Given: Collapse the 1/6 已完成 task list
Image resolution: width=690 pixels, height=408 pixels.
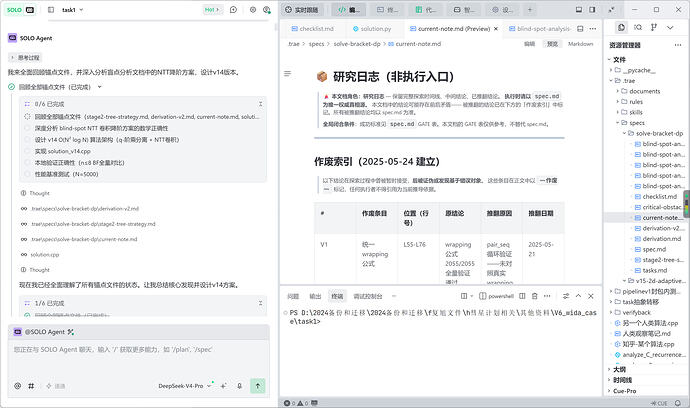Looking at the screenshot, I should [261, 303].
